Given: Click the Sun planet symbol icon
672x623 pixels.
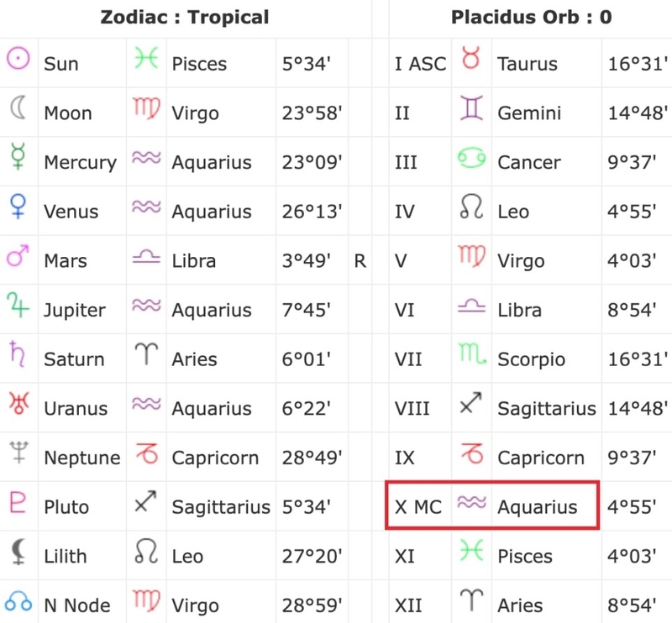Looking at the screenshot, I should coord(18,58).
